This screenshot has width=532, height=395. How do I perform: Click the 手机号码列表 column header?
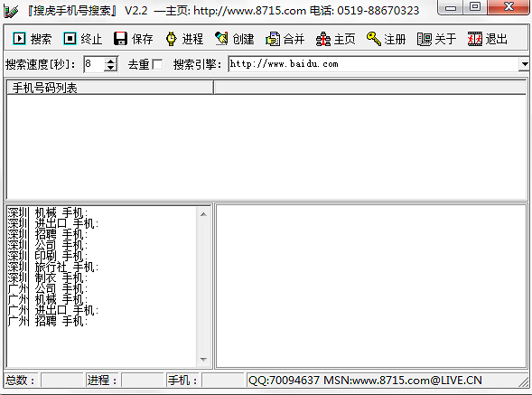110,88
